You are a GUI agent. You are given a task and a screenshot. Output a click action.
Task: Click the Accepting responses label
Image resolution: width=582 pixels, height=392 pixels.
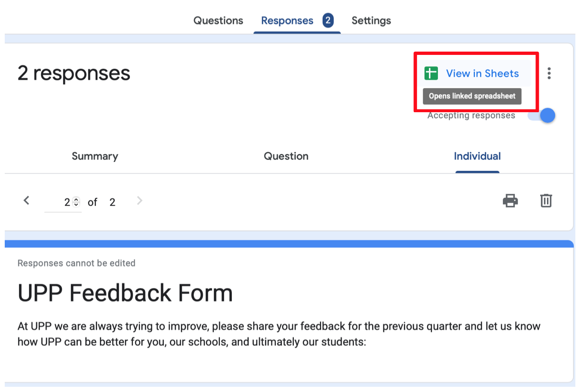(x=471, y=116)
